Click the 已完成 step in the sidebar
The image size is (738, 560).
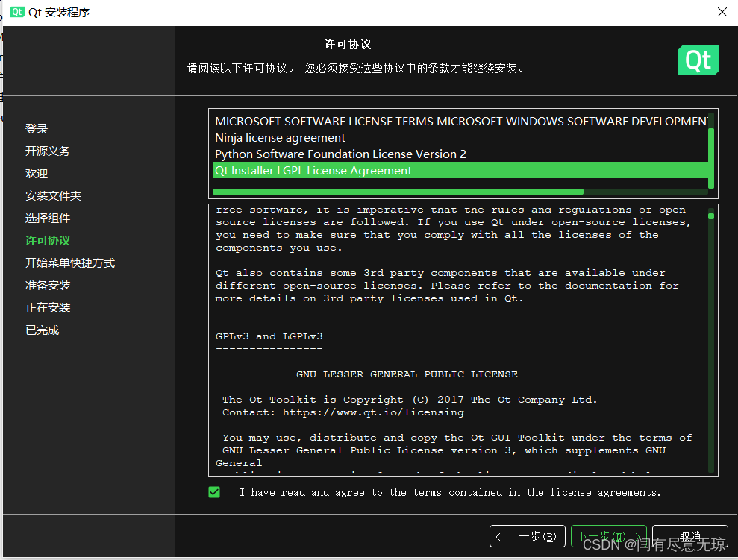coord(43,330)
